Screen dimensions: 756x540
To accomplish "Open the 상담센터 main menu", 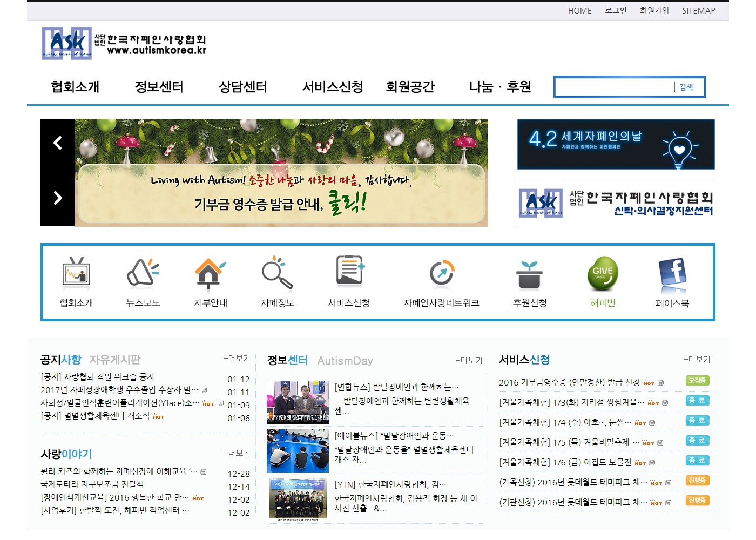I will coord(242,87).
